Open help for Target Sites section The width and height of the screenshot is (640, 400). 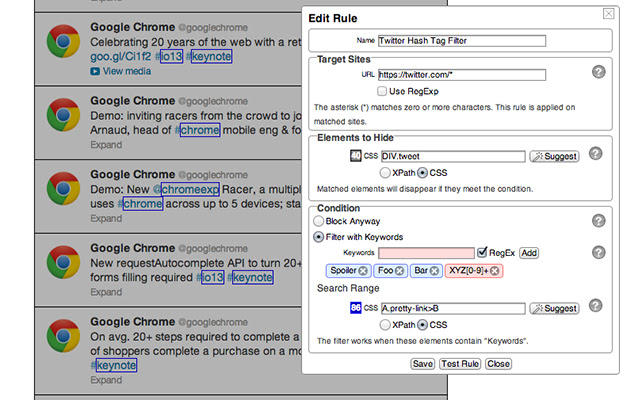tap(598, 72)
